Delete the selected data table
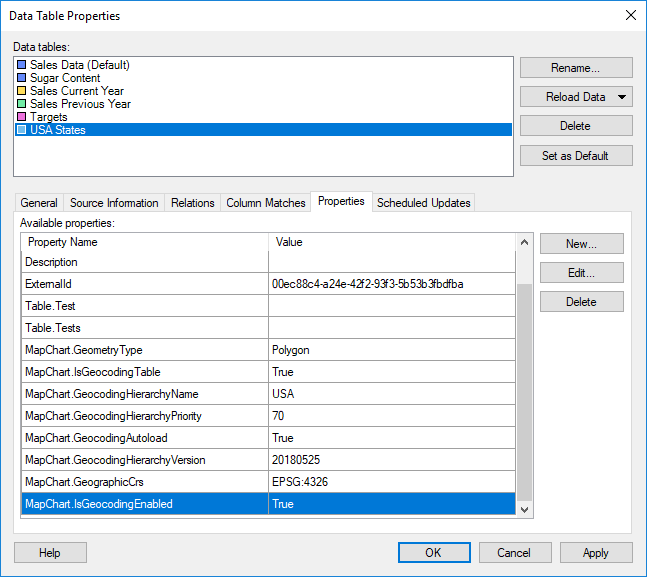The image size is (647, 577). [576, 126]
